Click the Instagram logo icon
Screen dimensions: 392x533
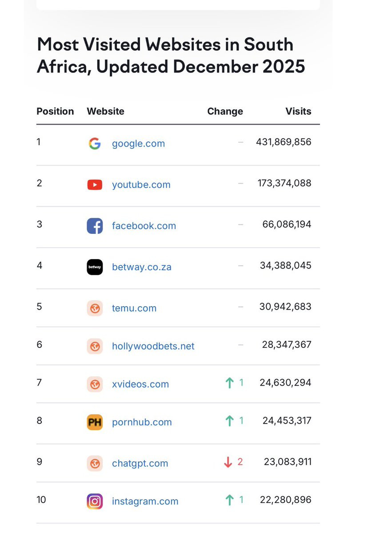click(x=95, y=501)
